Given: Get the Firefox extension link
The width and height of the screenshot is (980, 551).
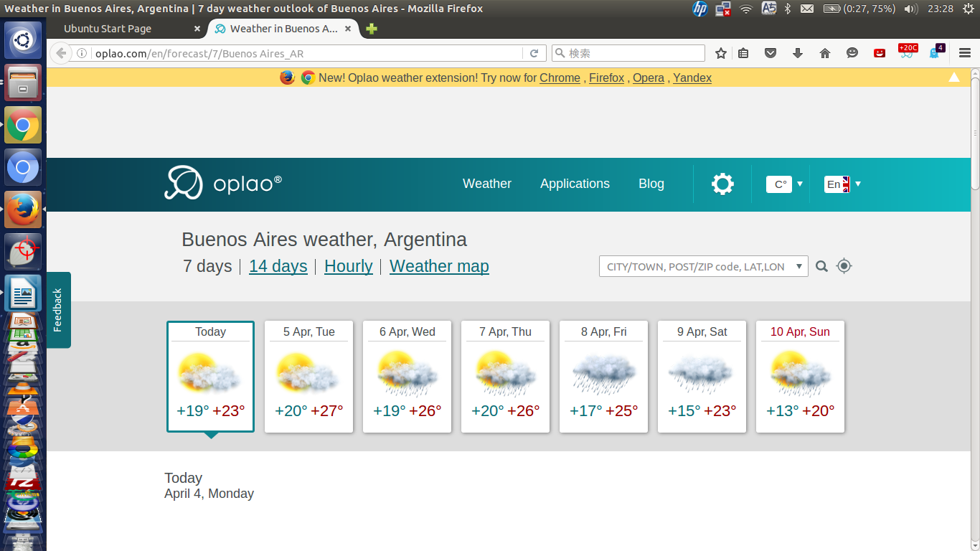Looking at the screenshot, I should click(x=606, y=77).
